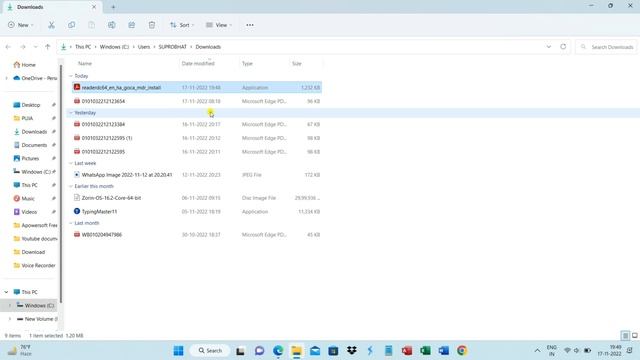This screenshot has width=640, height=360.
Task: Switch to large thumbnails view icon
Action: point(635,336)
